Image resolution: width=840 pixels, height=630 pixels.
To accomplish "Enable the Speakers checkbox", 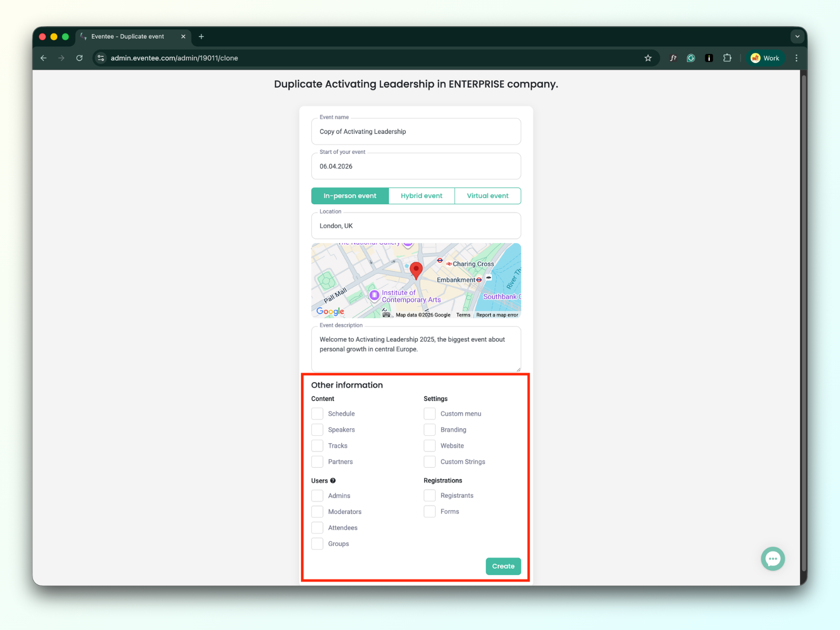I will coord(317,430).
